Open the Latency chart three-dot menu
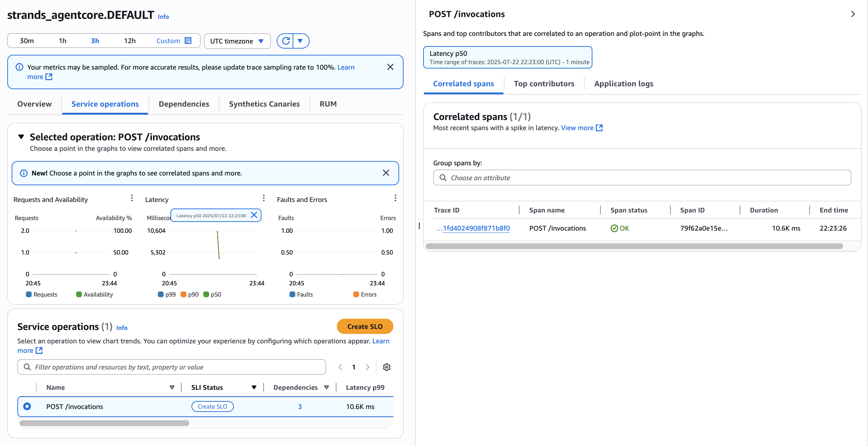Image resolution: width=868 pixels, height=446 pixels. click(264, 198)
